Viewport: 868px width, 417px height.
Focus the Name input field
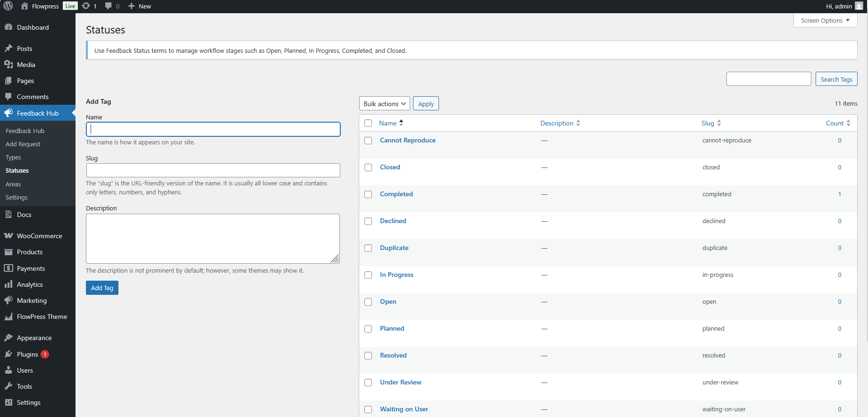[213, 129]
